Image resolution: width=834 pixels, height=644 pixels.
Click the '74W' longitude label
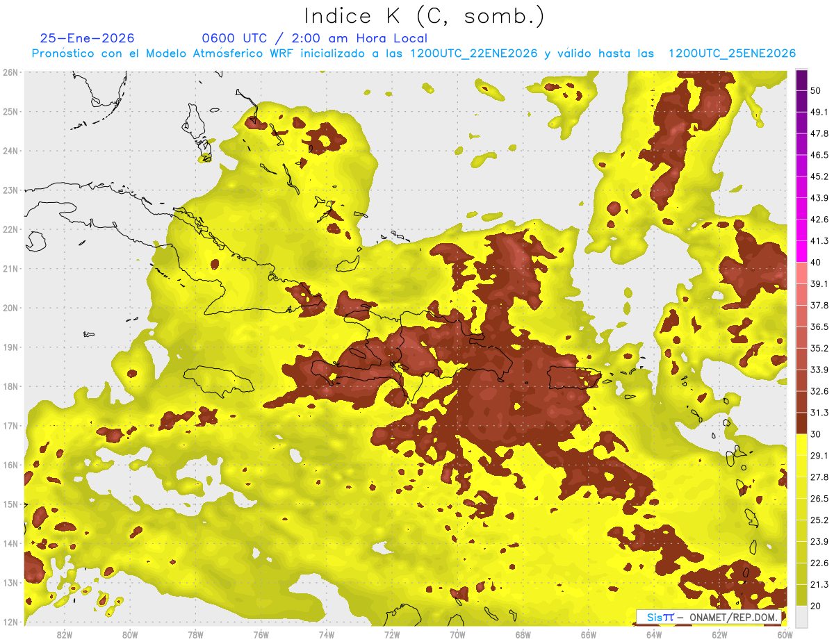[x=327, y=634]
